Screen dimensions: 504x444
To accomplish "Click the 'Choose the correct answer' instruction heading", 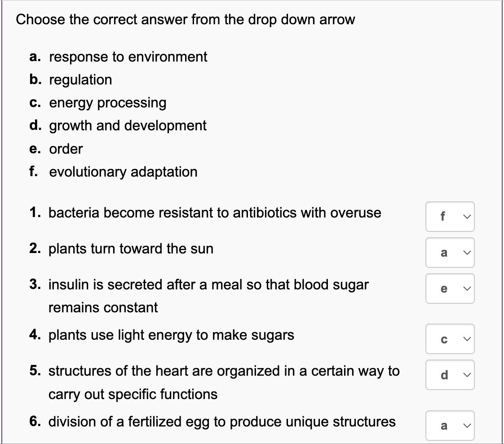I will click(x=186, y=20).
